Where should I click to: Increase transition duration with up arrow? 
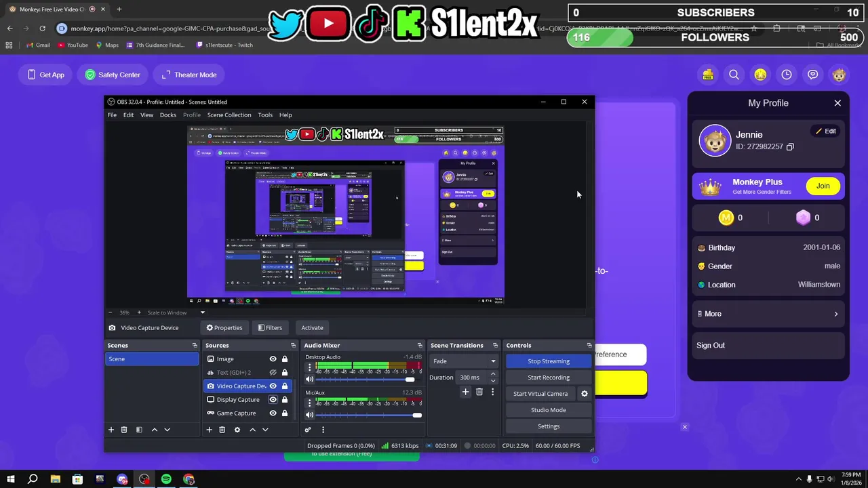[x=493, y=374]
